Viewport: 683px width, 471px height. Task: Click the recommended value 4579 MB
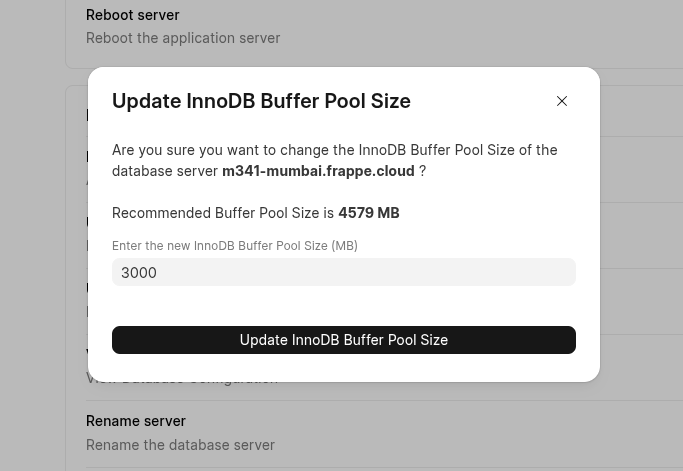tap(368, 213)
